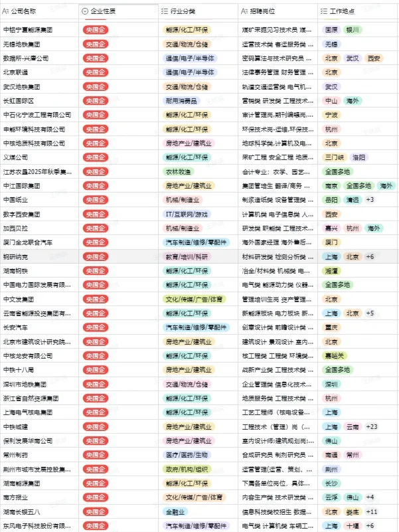Click the 固原 location tag
The height and width of the screenshot is (532, 399).
pos(331,30)
